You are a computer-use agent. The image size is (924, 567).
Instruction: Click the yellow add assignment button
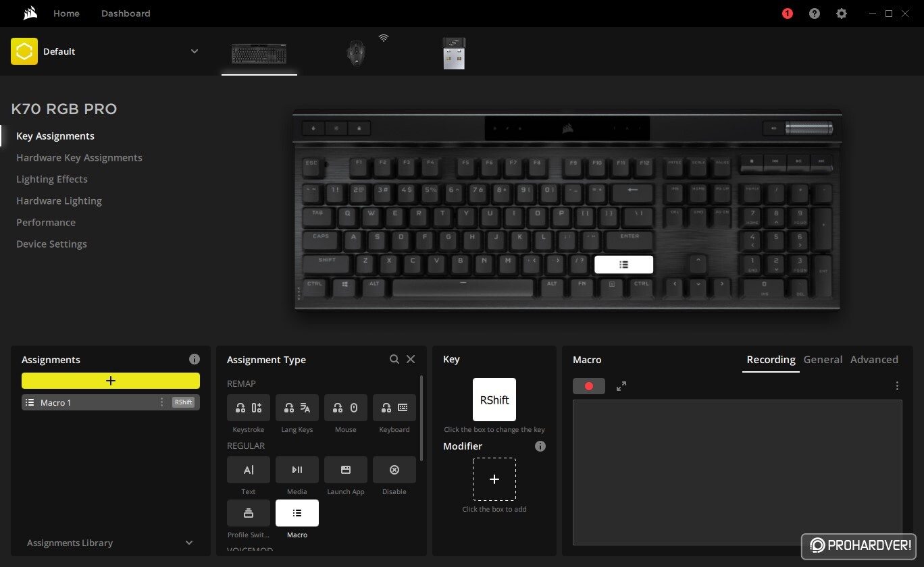[111, 381]
